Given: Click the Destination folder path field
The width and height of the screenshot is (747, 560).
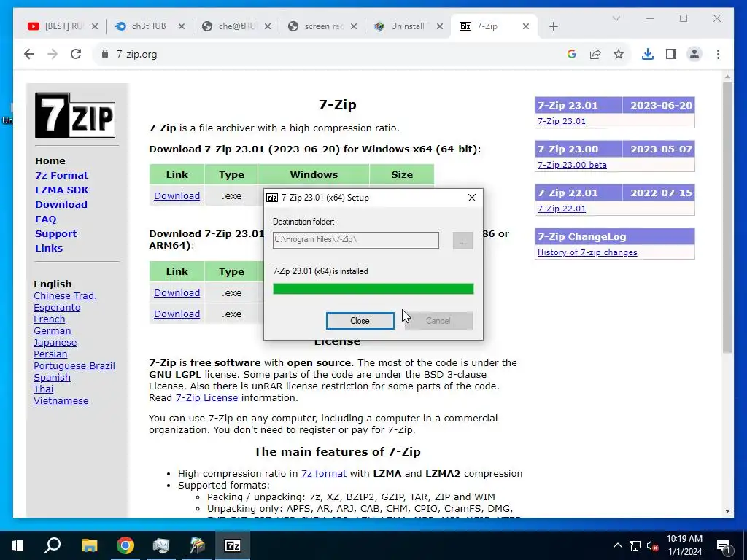Looking at the screenshot, I should tap(355, 240).
